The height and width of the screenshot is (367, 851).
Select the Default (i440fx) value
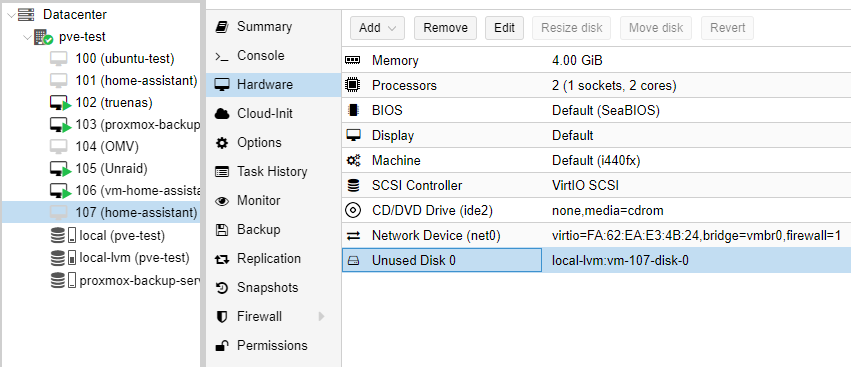coord(597,160)
